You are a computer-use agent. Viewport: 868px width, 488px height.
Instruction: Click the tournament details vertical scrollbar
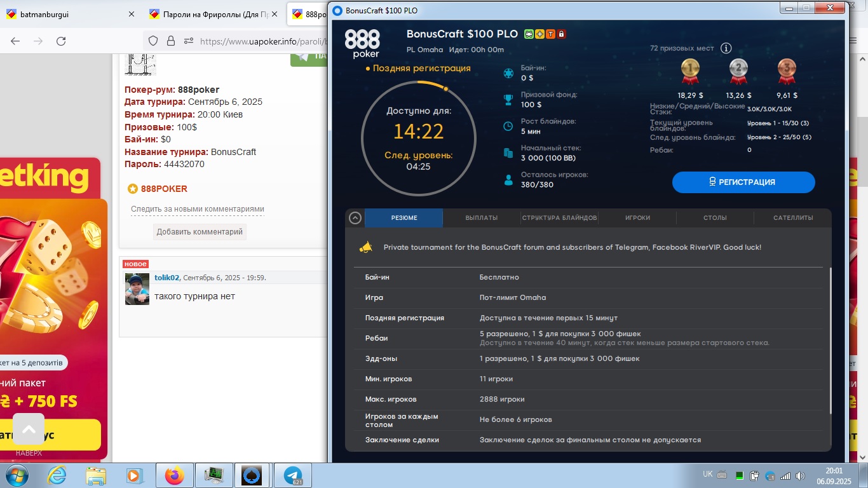click(x=831, y=340)
